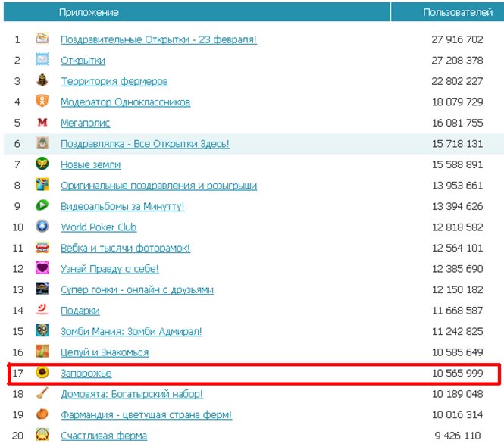Viewport: 504px width, 444px height.
Task: Open Вебка и тысячи фоторамок! link
Action: click(x=125, y=248)
